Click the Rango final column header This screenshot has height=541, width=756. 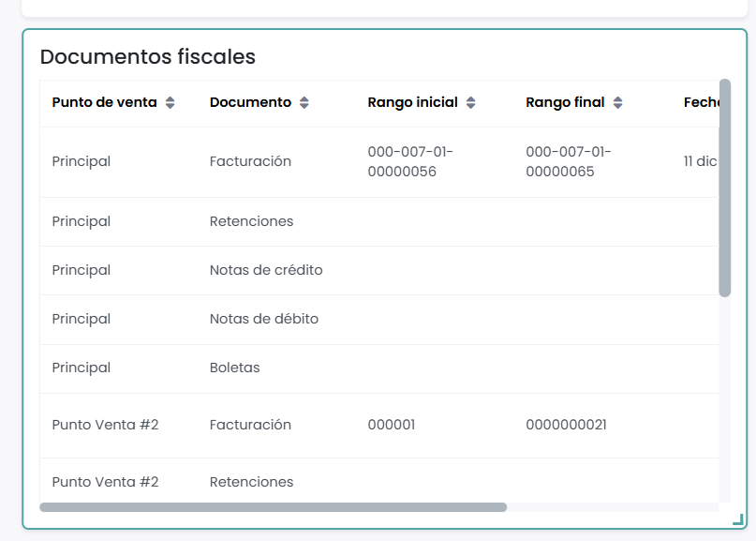pos(565,103)
